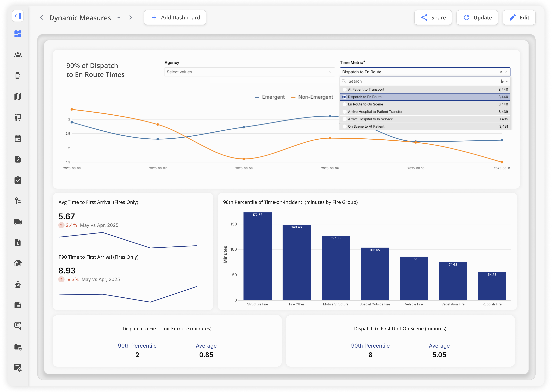The image size is (552, 392).
Task: Open the truck vehicle icon in sidebar
Action: click(18, 222)
